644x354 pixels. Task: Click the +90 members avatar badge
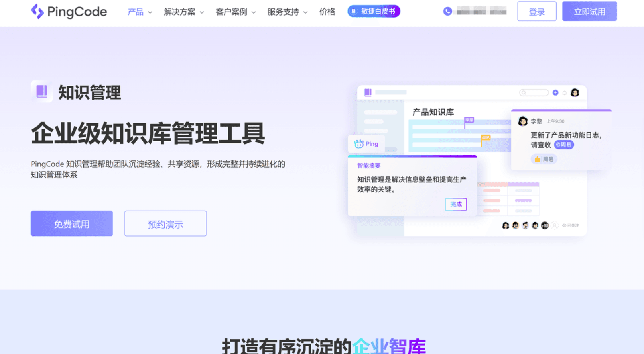545,225
